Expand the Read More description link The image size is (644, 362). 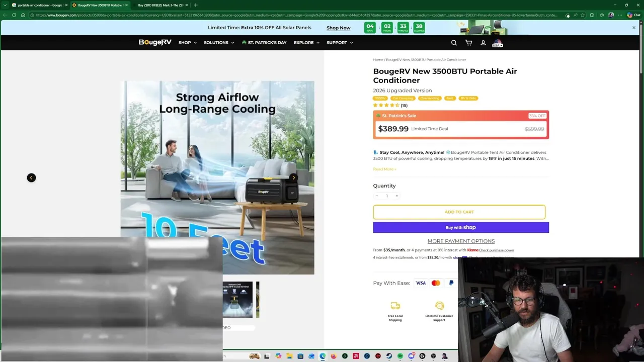pyautogui.click(x=384, y=169)
